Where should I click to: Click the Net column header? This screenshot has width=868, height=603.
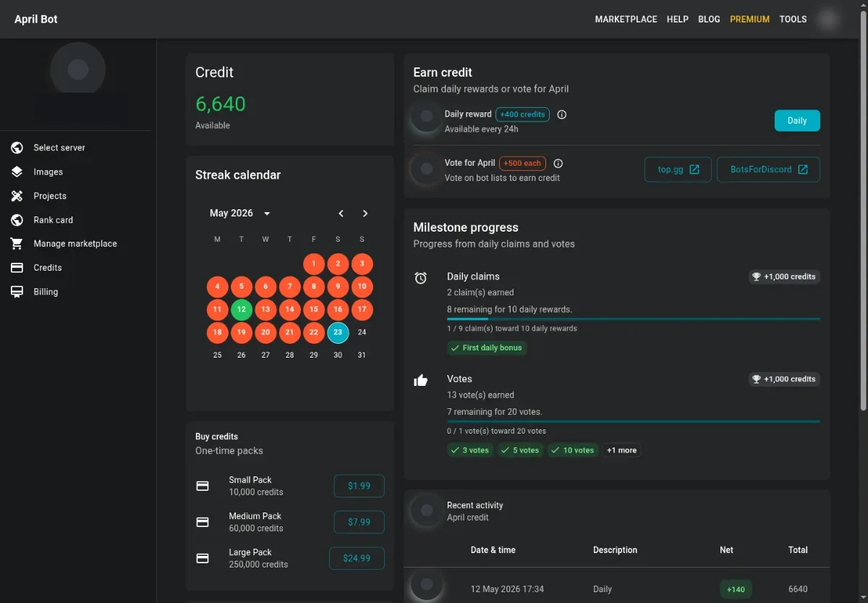pyautogui.click(x=726, y=550)
